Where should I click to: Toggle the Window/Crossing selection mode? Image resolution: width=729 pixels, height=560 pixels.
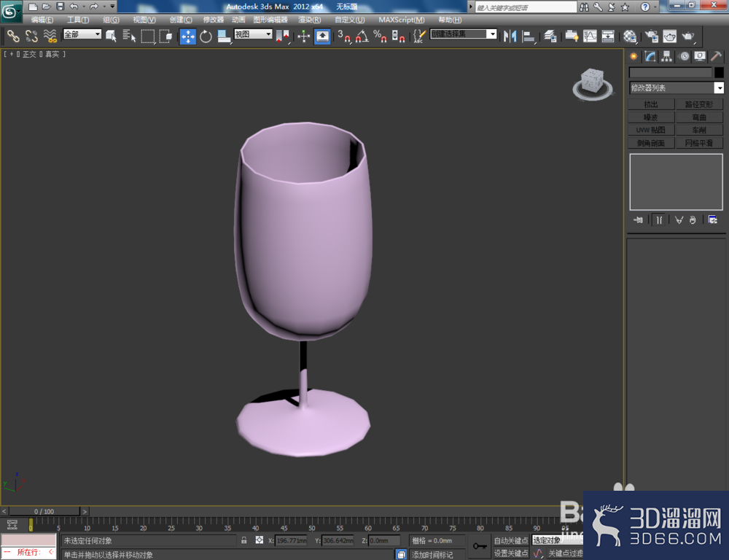point(166,36)
